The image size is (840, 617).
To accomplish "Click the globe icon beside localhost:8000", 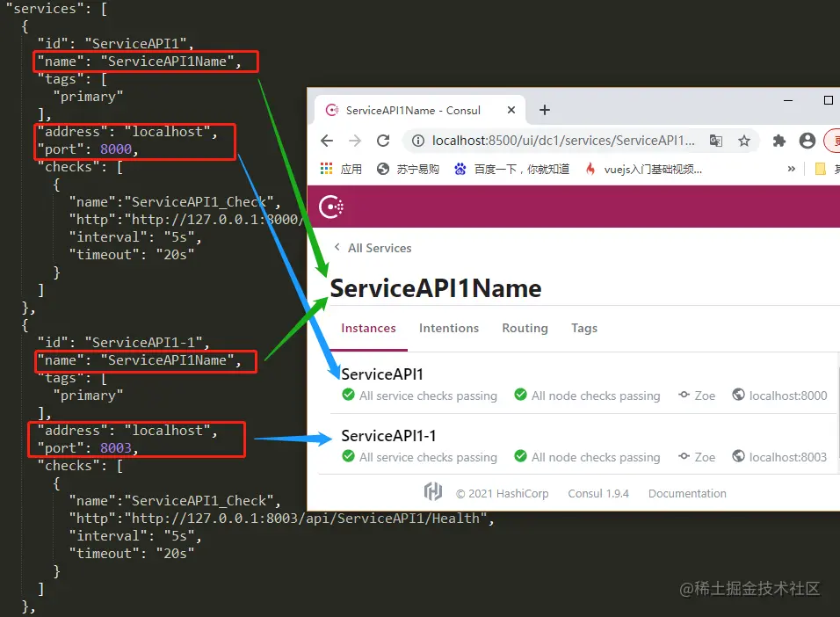I will click(x=738, y=395).
